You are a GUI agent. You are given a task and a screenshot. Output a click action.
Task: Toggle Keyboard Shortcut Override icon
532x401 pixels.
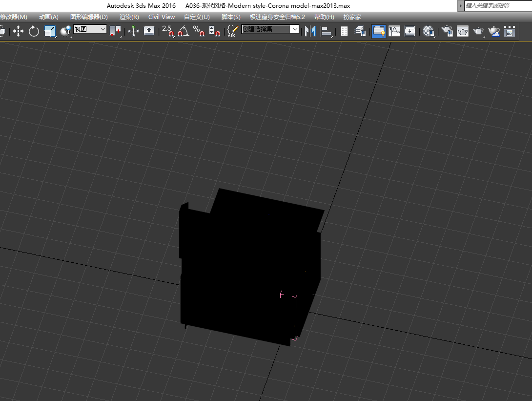point(149,31)
